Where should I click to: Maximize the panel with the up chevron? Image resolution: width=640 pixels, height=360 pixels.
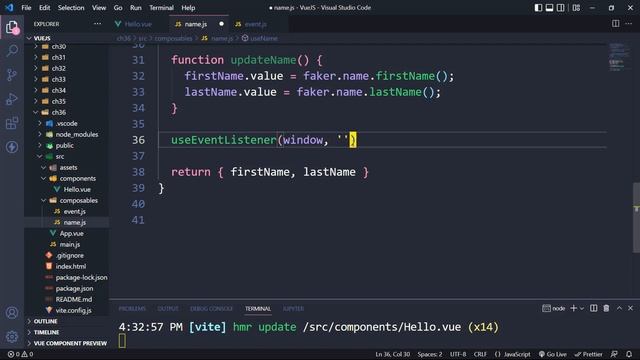pos(619,308)
